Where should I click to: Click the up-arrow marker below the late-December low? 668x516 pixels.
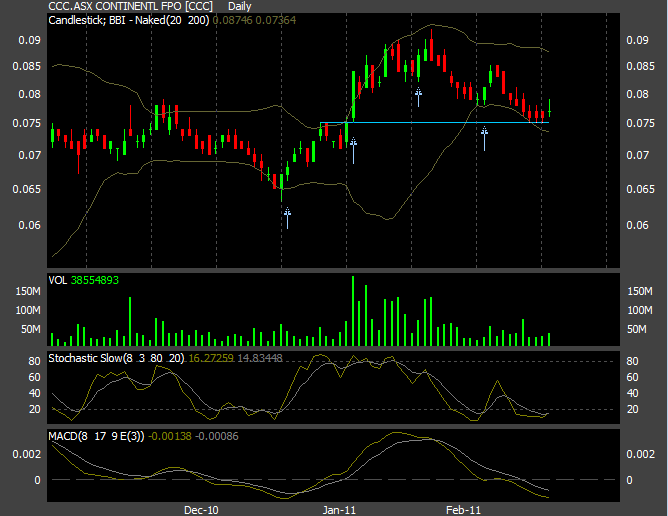[288, 218]
